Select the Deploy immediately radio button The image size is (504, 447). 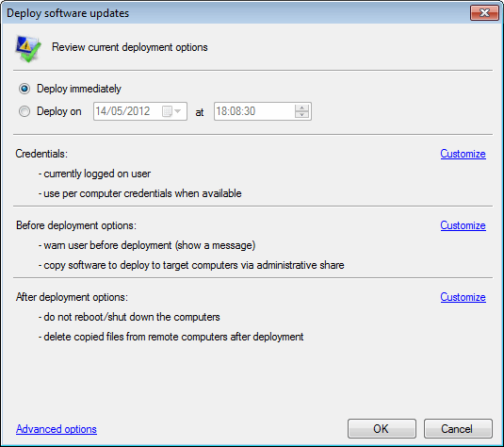(24, 89)
